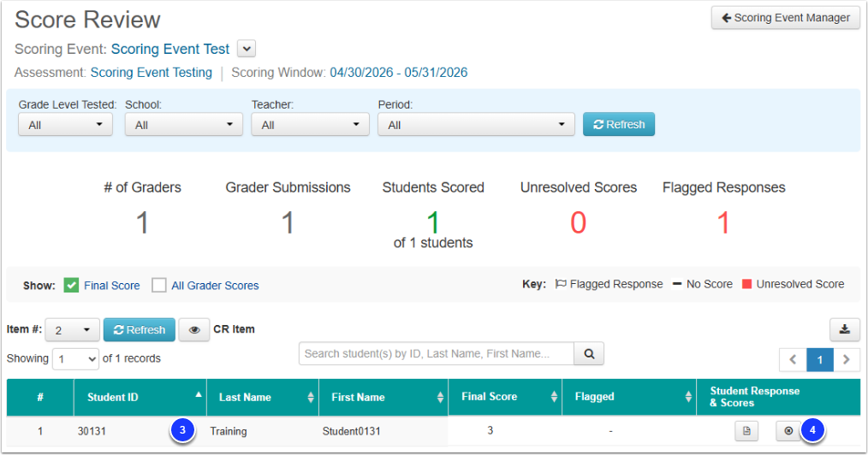Click the search magnifier button
Screen dimensions: 868x455
[x=589, y=354]
